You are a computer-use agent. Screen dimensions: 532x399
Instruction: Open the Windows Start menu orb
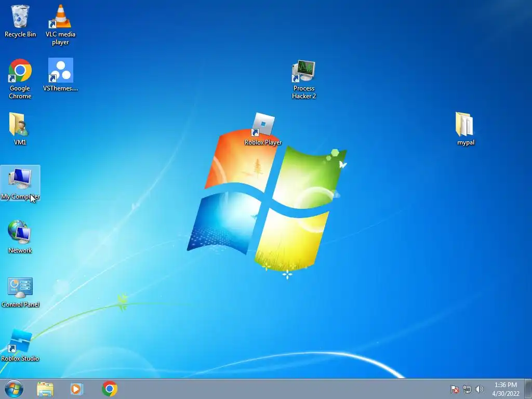point(14,389)
